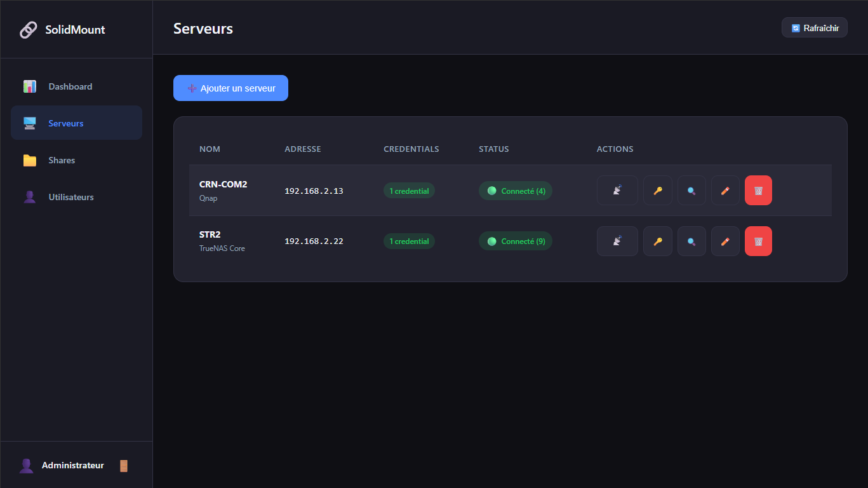The height and width of the screenshot is (488, 868).
Task: Test connection for server CRN-COM2
Action: coord(617,190)
